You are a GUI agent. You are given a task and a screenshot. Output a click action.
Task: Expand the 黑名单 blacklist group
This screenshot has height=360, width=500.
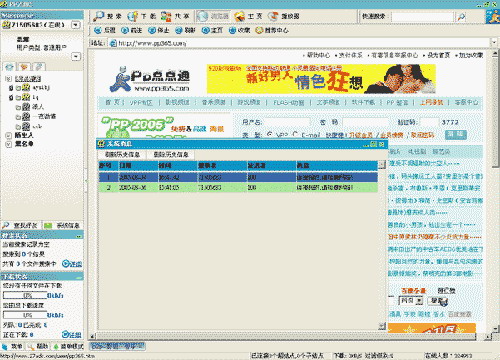8,144
